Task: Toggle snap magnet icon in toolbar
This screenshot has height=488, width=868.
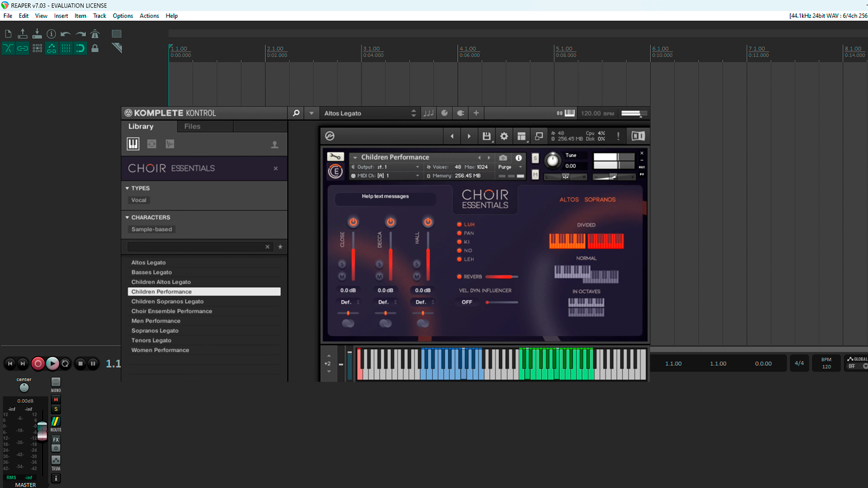Action: coord(81,48)
